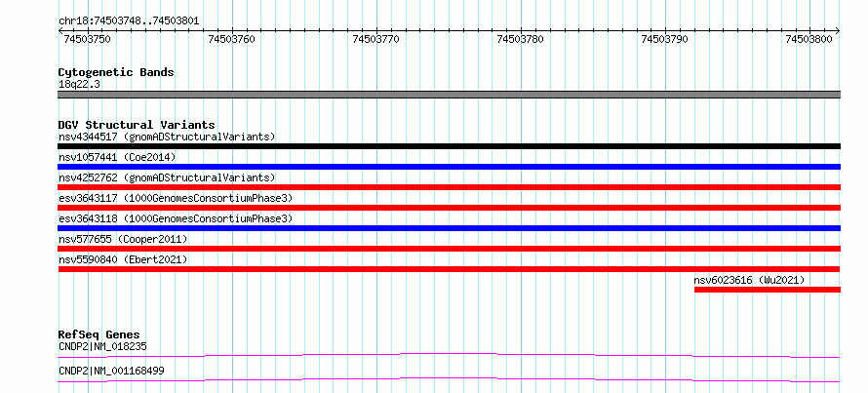Click the nsv4344517 (gnomADStructuralVariants) label
This screenshot has width=868, height=393.
[x=167, y=137]
